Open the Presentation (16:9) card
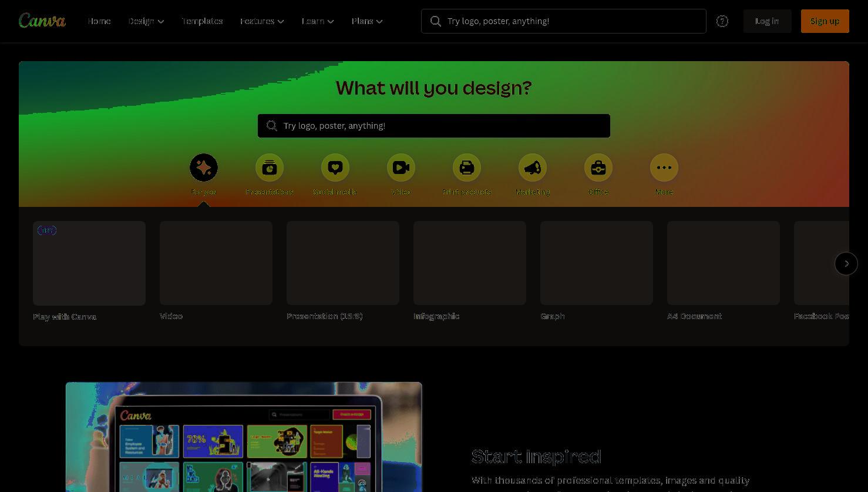 (343, 263)
